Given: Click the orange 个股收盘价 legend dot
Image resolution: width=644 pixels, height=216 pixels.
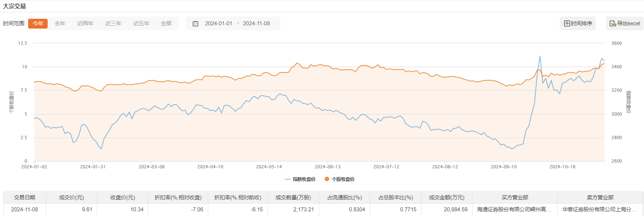Looking at the screenshot, I should click(327, 179).
